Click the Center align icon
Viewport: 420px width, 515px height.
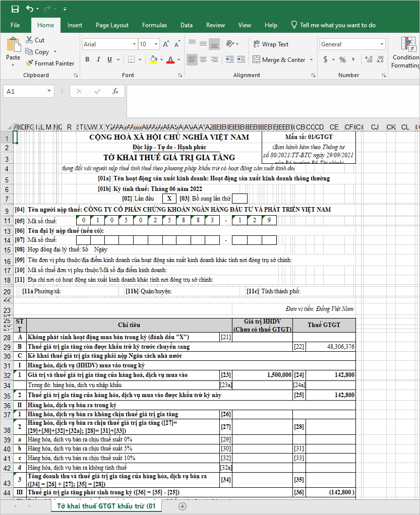tap(203, 59)
